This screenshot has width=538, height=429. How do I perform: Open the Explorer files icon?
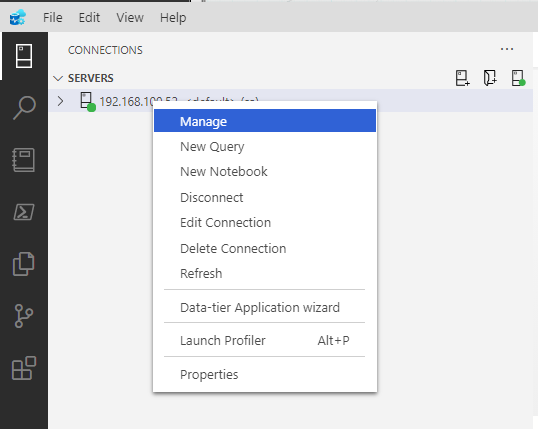[24, 264]
